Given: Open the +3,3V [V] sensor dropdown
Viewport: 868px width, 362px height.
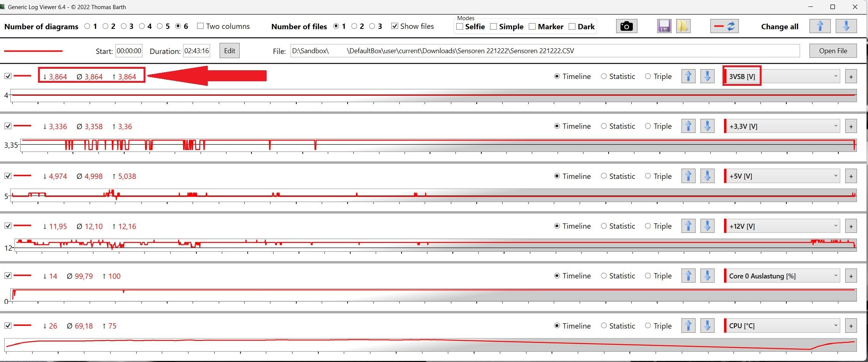Looking at the screenshot, I should [782, 126].
